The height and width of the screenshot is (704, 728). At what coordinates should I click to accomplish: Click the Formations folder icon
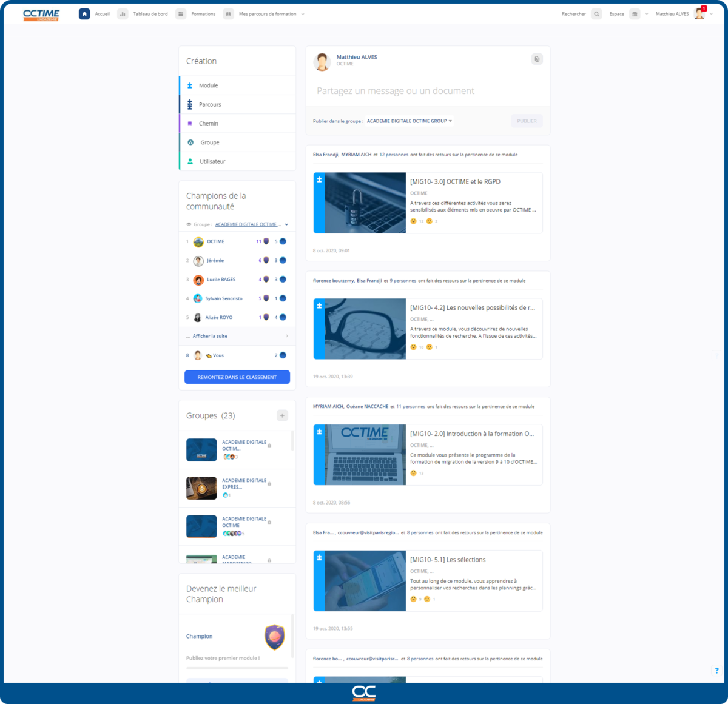click(181, 14)
